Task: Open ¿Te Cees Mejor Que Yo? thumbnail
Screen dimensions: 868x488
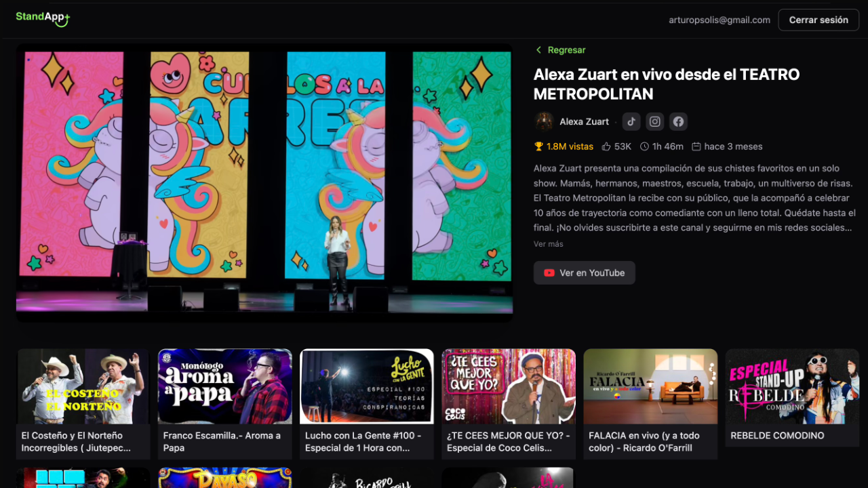Action: point(509,386)
